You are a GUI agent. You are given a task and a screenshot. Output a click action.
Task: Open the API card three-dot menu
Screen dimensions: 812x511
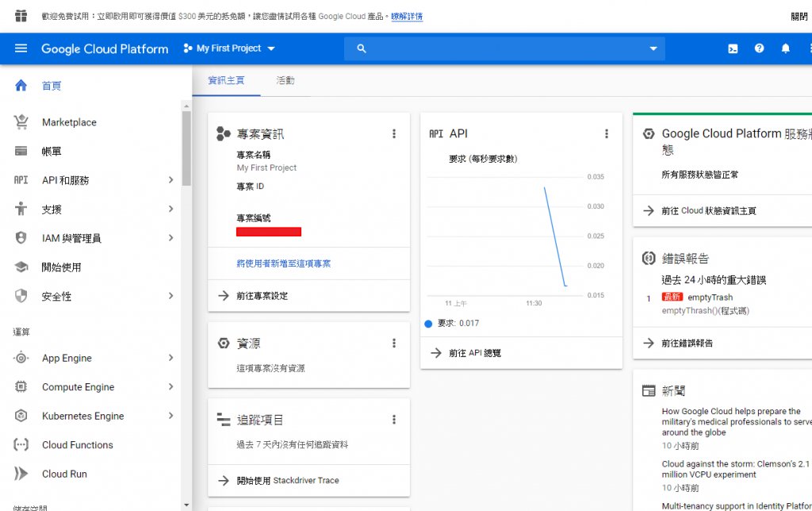(607, 134)
